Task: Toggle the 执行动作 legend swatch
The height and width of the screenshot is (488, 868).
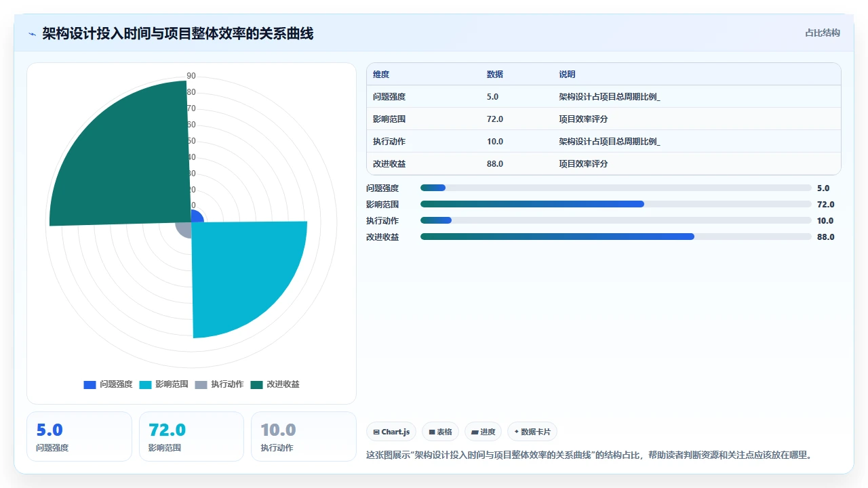Action: (201, 384)
